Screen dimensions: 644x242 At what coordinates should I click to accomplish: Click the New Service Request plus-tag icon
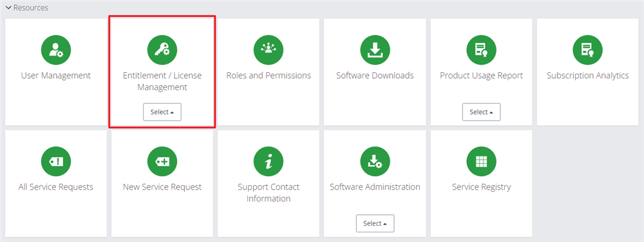coord(162,161)
